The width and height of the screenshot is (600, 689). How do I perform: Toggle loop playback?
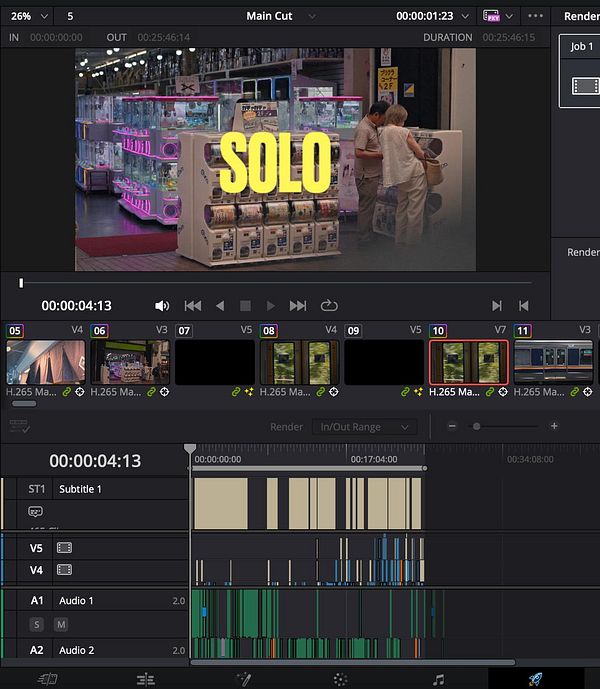(329, 305)
